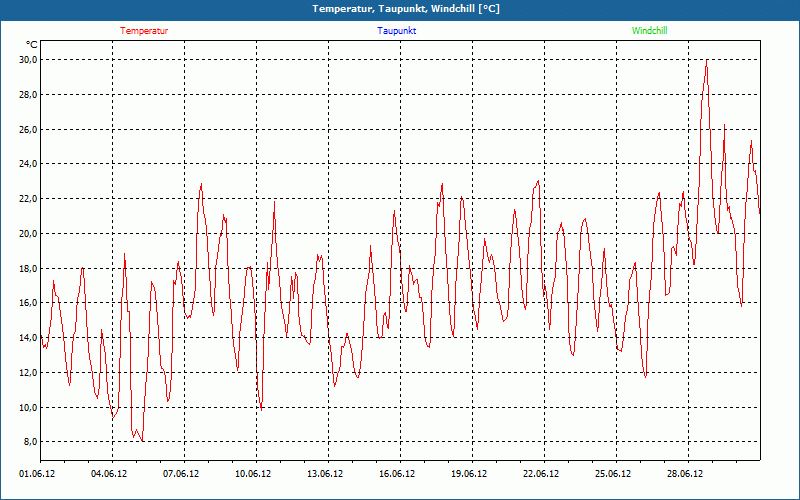800x500 pixels.
Task: Click the red Temperatur legend label
Action: (144, 31)
